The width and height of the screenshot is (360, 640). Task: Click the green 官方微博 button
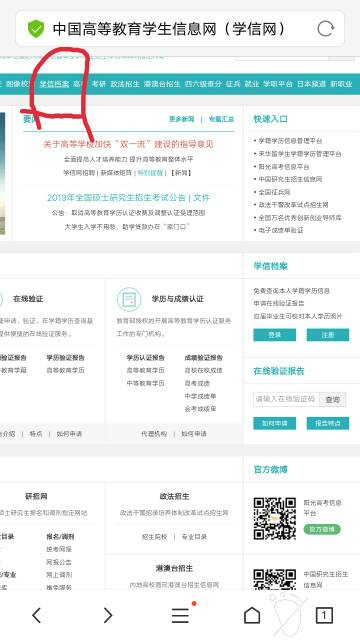[x=322, y=529]
